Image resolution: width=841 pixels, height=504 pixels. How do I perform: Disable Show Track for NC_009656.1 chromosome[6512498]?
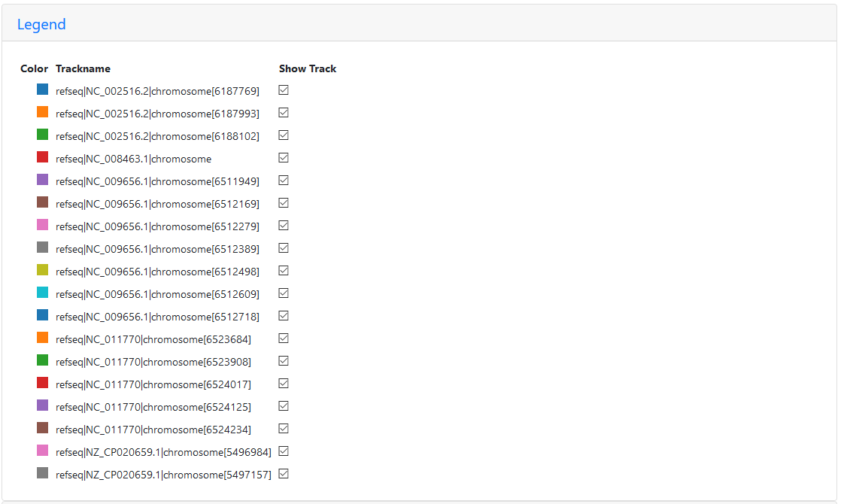point(284,270)
